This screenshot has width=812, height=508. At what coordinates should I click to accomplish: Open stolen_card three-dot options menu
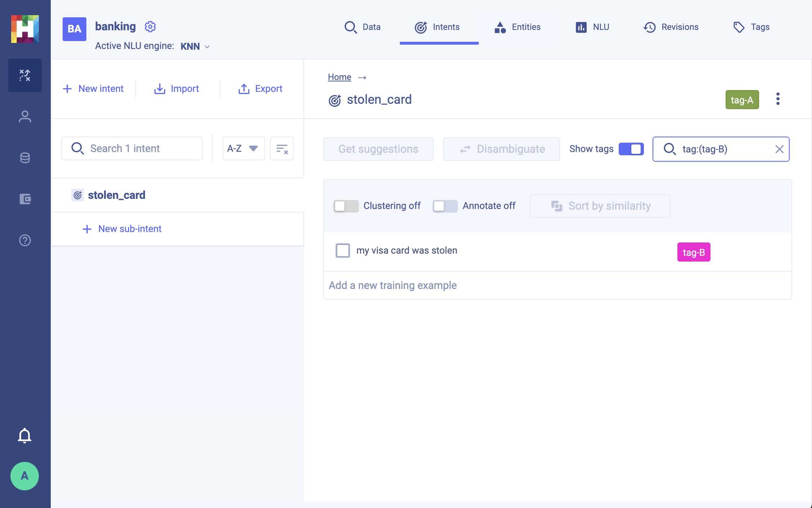click(778, 99)
